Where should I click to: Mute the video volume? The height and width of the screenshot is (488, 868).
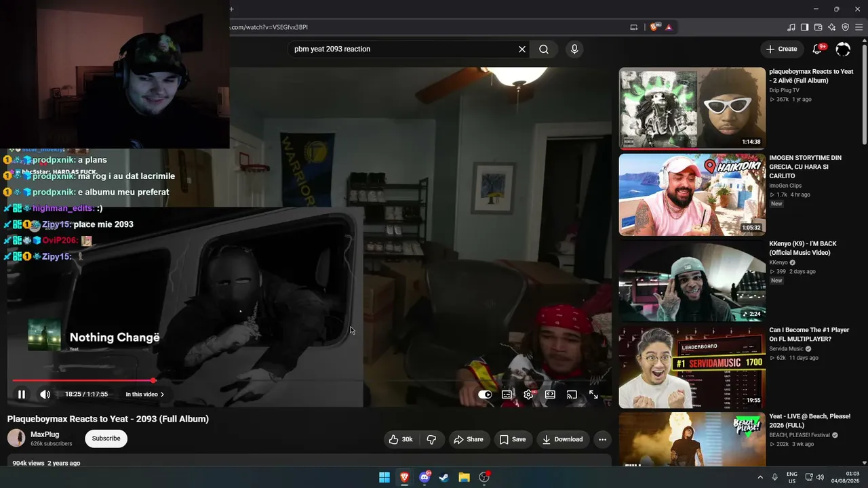(45, 394)
